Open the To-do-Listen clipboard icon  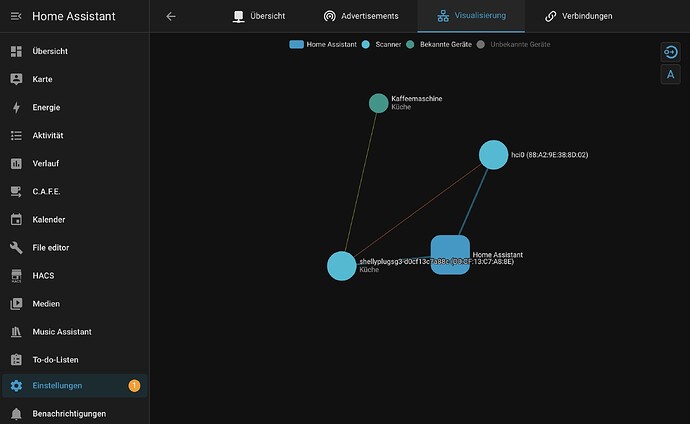[x=16, y=360]
